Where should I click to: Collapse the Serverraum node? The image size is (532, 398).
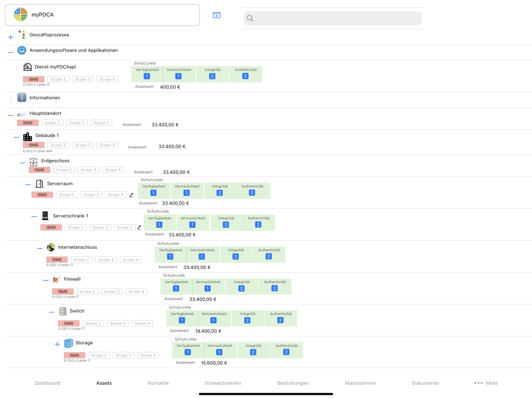point(28,185)
